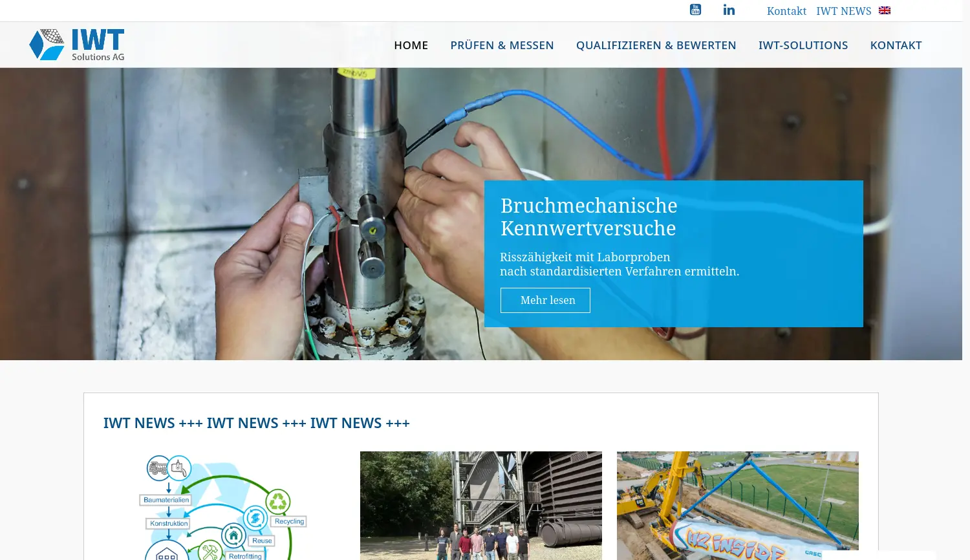Click the group photo news thumbnail
The image size is (970, 560).
(480, 505)
